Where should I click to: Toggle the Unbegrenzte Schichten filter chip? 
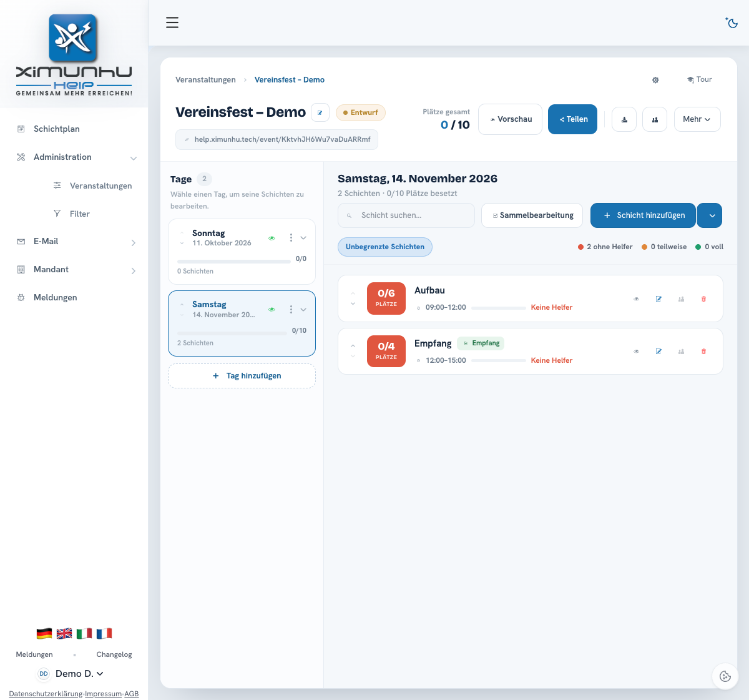point(385,247)
